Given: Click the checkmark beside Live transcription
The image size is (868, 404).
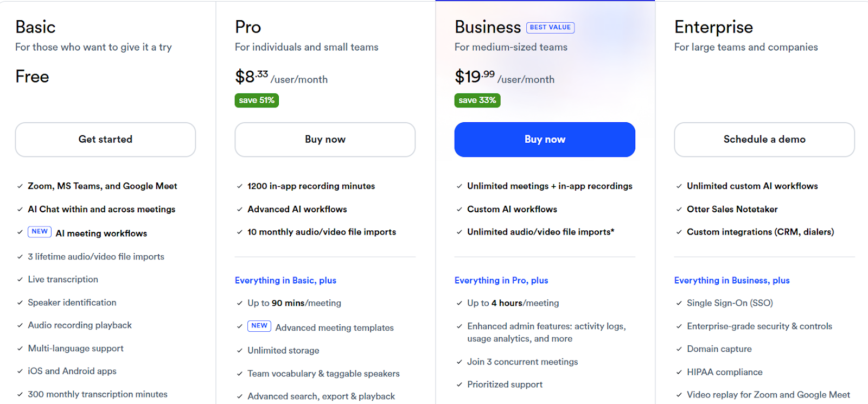Looking at the screenshot, I should click(20, 280).
